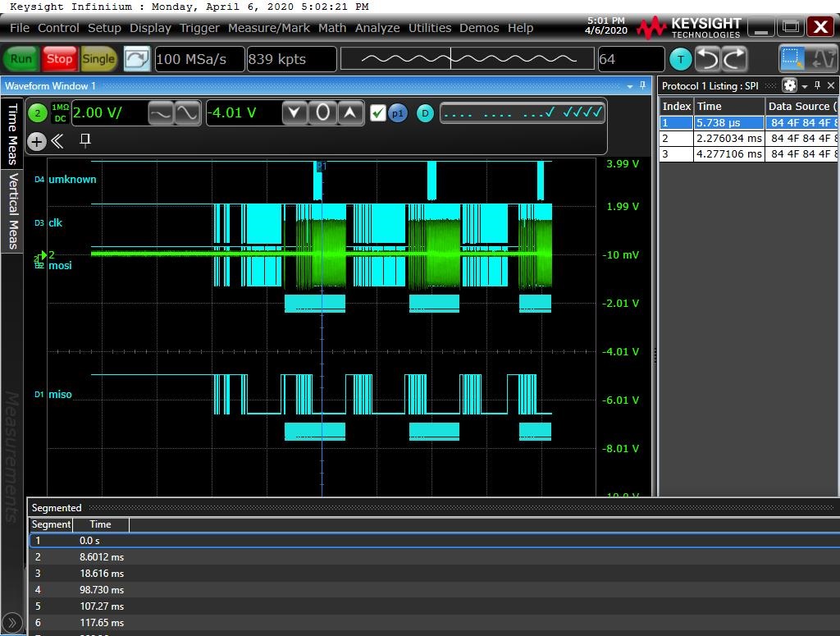Open the Measure/Mark menu
This screenshot has height=636, width=840.
(268, 28)
